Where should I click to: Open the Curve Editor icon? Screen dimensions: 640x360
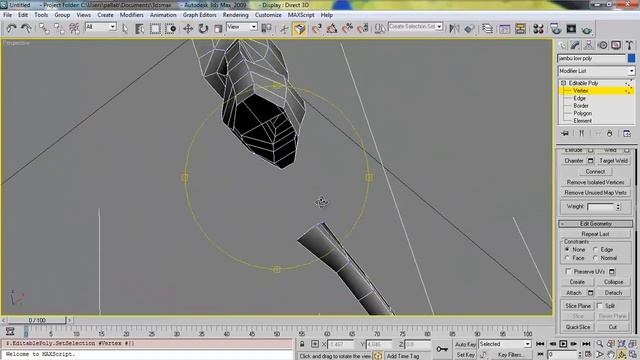504,28
